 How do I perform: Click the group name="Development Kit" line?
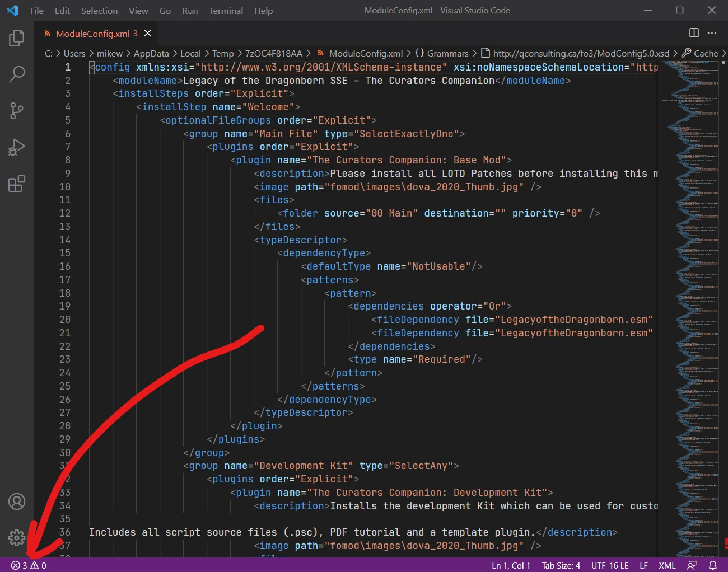tap(321, 466)
